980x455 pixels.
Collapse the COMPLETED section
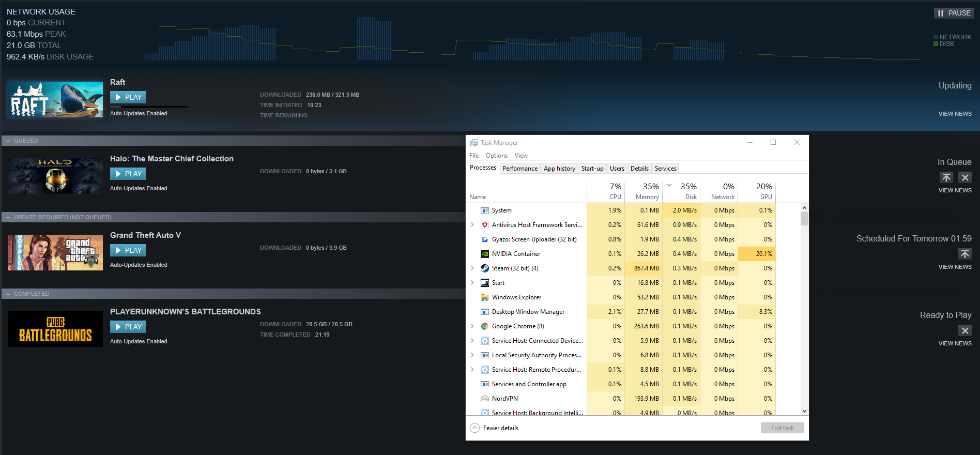click(x=8, y=294)
